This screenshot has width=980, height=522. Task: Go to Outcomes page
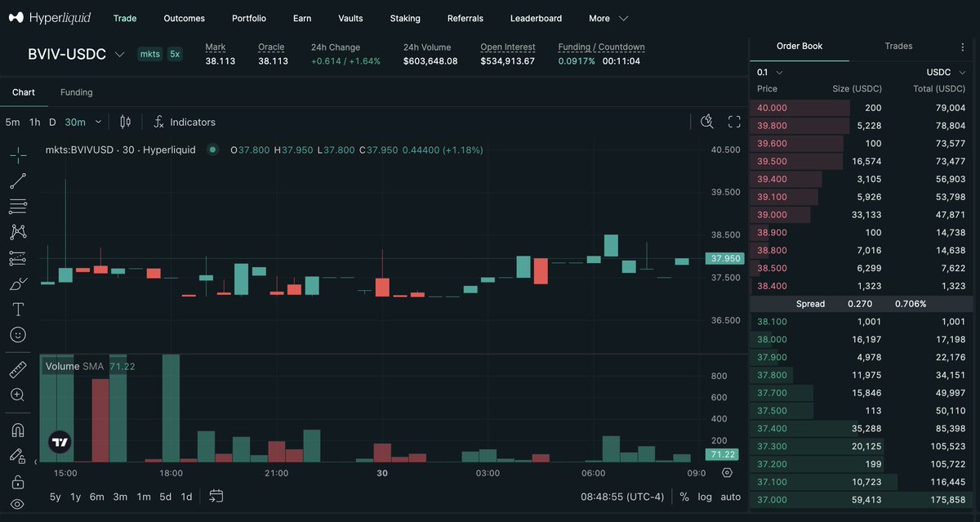[185, 18]
